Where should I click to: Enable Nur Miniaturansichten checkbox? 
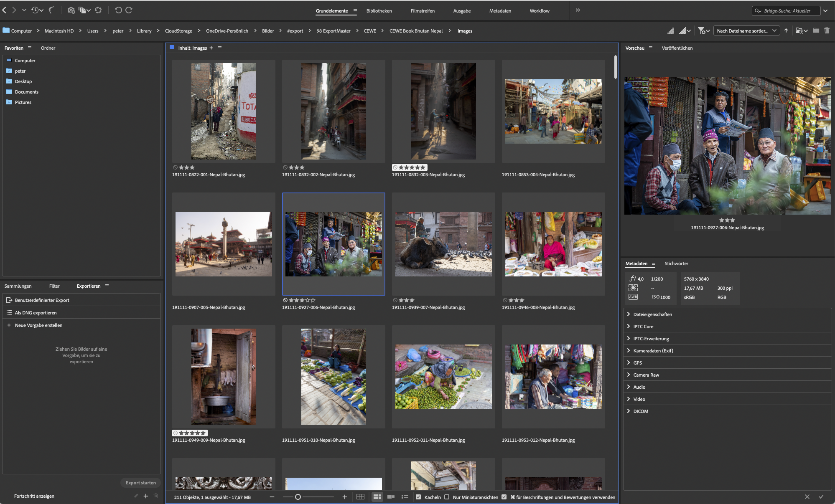(447, 497)
